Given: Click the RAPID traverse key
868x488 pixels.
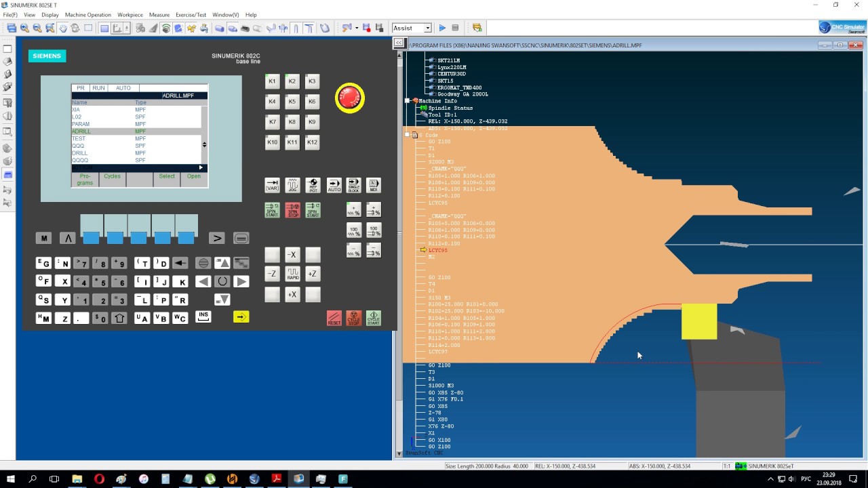Looking at the screenshot, I should pyautogui.click(x=292, y=274).
